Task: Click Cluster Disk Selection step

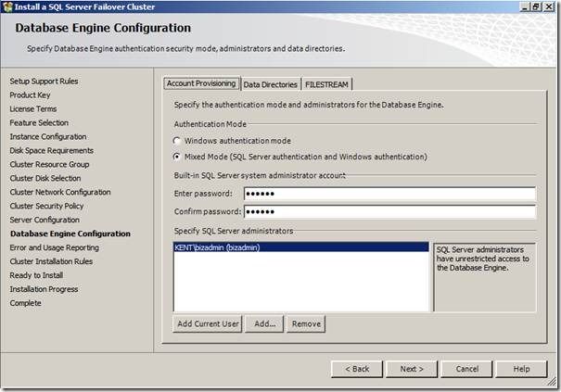Action: point(45,178)
